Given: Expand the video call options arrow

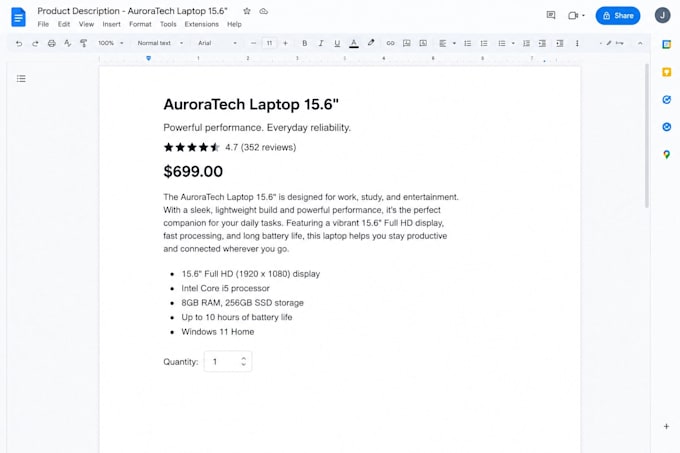Looking at the screenshot, I should pyautogui.click(x=583, y=16).
